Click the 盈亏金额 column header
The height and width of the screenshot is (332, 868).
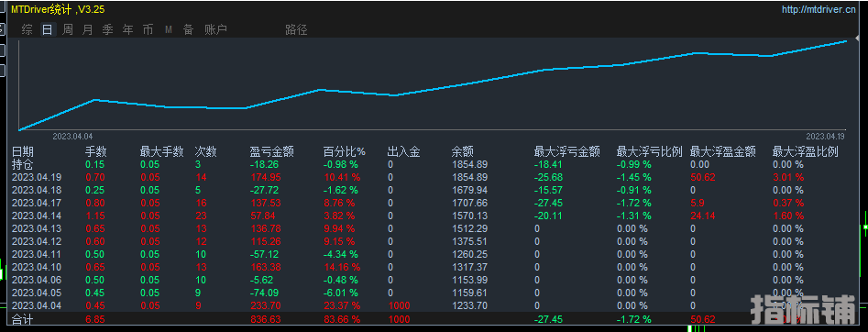coord(272,152)
